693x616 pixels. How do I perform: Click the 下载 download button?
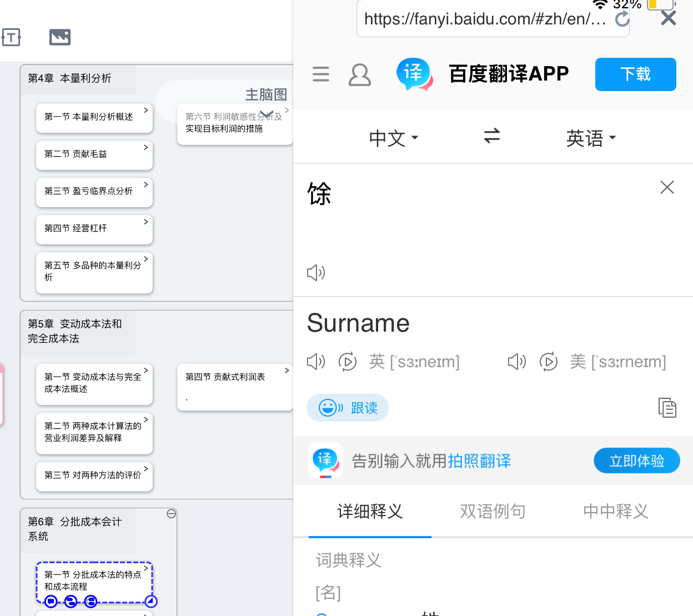[x=636, y=74]
